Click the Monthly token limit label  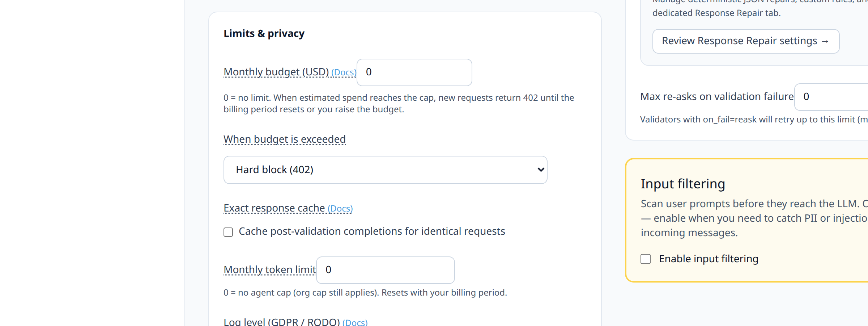pos(270,269)
